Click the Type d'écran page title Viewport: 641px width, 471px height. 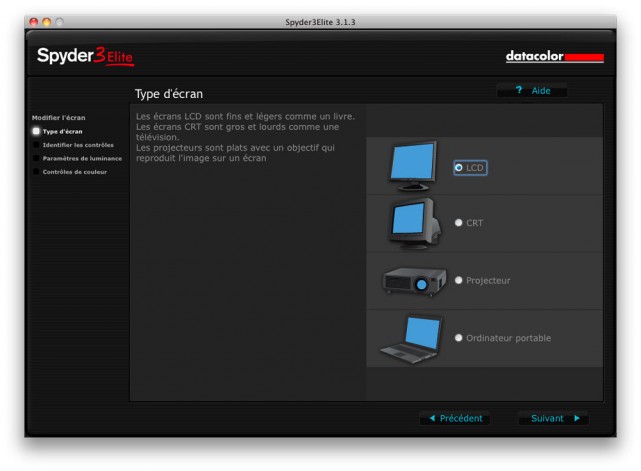click(169, 94)
